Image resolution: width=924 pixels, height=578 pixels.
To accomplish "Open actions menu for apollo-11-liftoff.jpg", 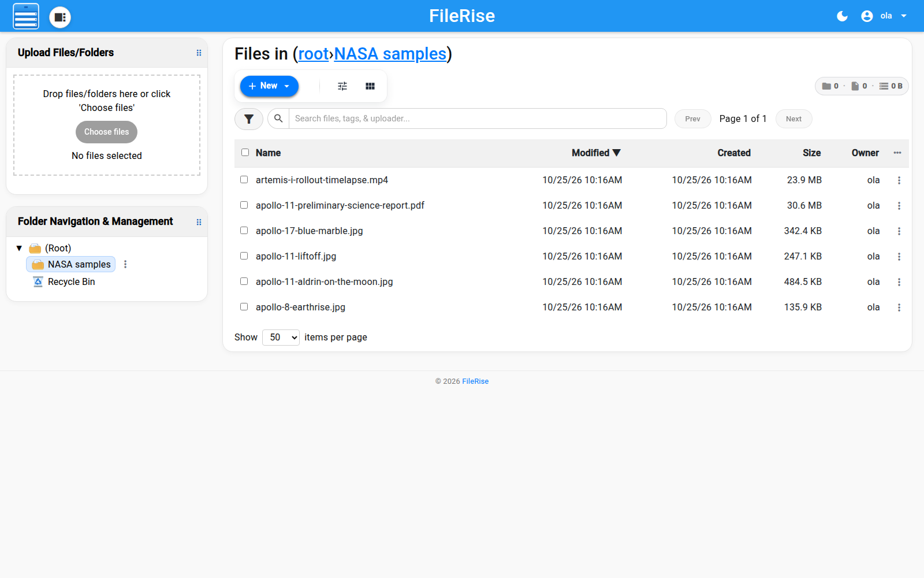I will click(x=899, y=257).
